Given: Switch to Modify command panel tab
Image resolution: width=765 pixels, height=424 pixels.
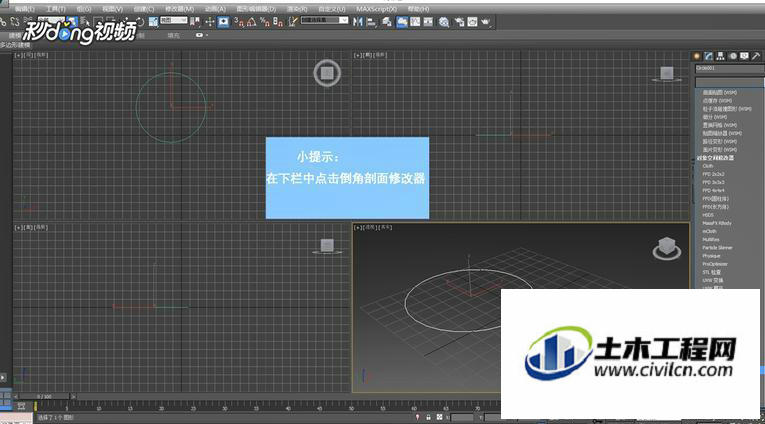Looking at the screenshot, I should [708, 56].
